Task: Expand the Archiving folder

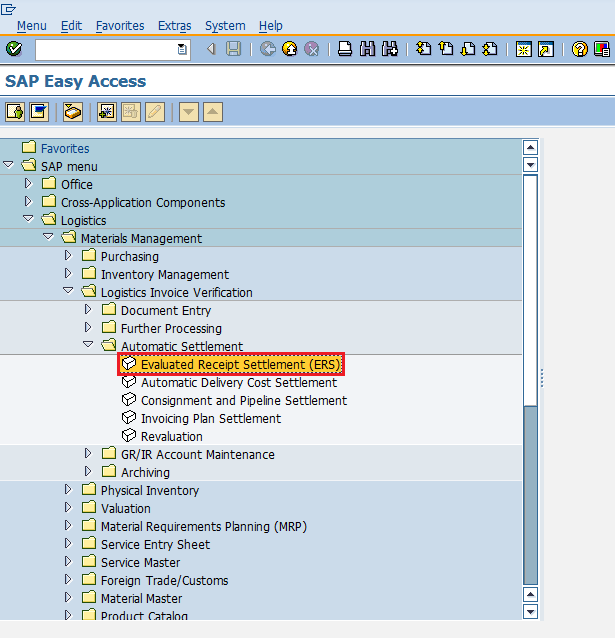Action: pos(88,471)
